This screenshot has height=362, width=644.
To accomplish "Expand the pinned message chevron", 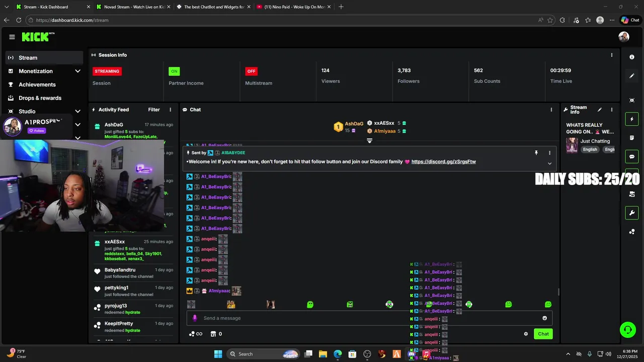I will click(549, 163).
